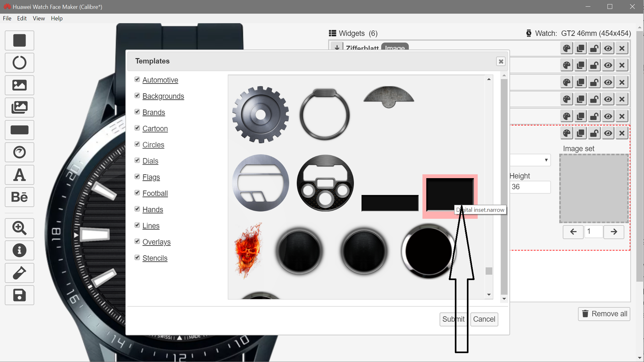The image size is (644, 362).
Task: Open the Lines templates link
Action: click(x=151, y=226)
